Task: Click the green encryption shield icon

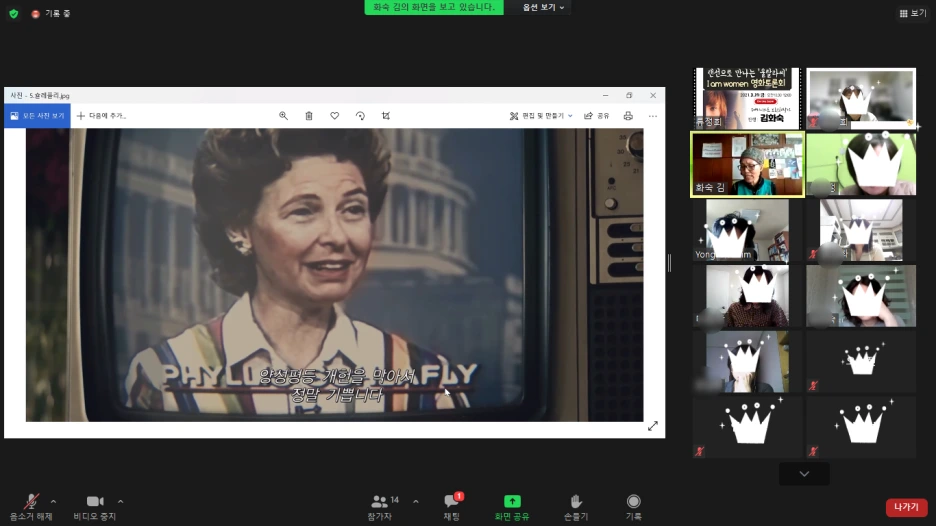Action: tap(14, 13)
